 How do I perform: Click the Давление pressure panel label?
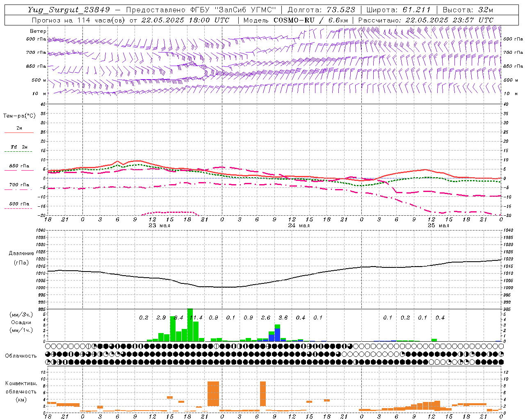coord(21,253)
